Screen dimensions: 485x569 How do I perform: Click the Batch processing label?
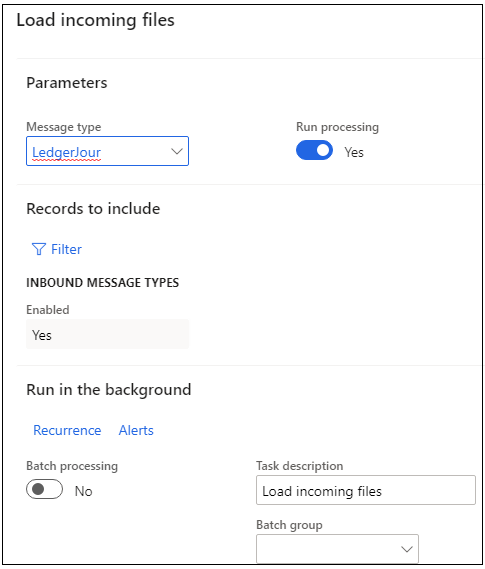72,466
